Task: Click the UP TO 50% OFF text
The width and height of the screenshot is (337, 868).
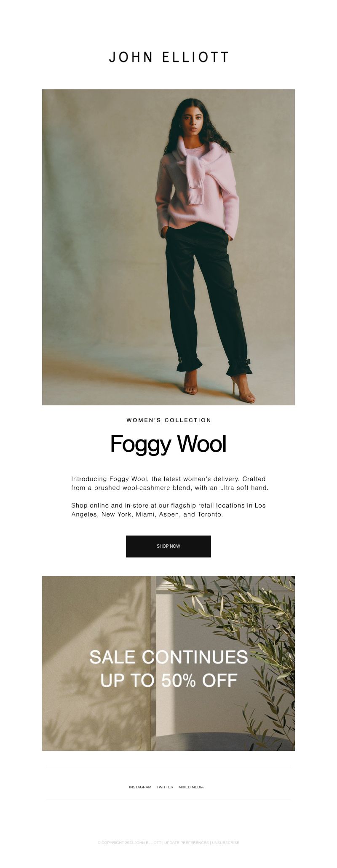Action: click(x=168, y=680)
